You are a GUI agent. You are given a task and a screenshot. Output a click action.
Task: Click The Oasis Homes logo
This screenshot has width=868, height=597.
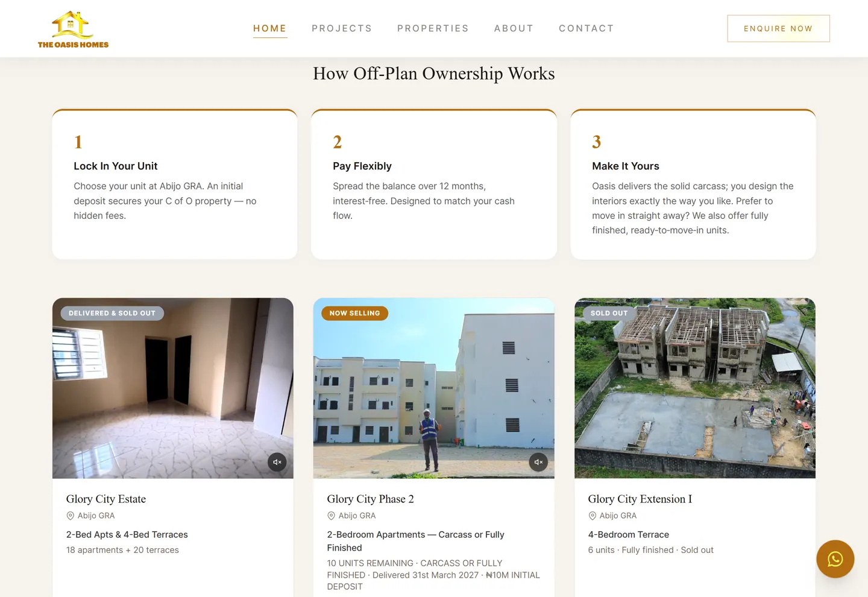73,29
